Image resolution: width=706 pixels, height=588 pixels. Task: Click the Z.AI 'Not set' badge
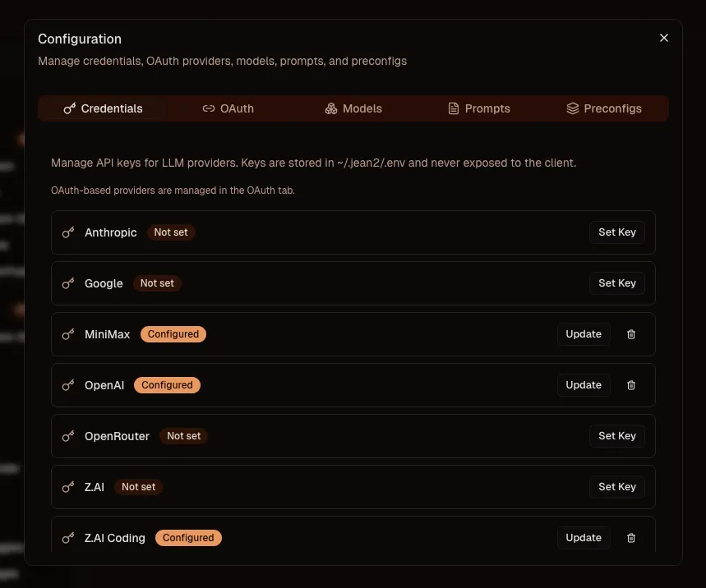138,486
